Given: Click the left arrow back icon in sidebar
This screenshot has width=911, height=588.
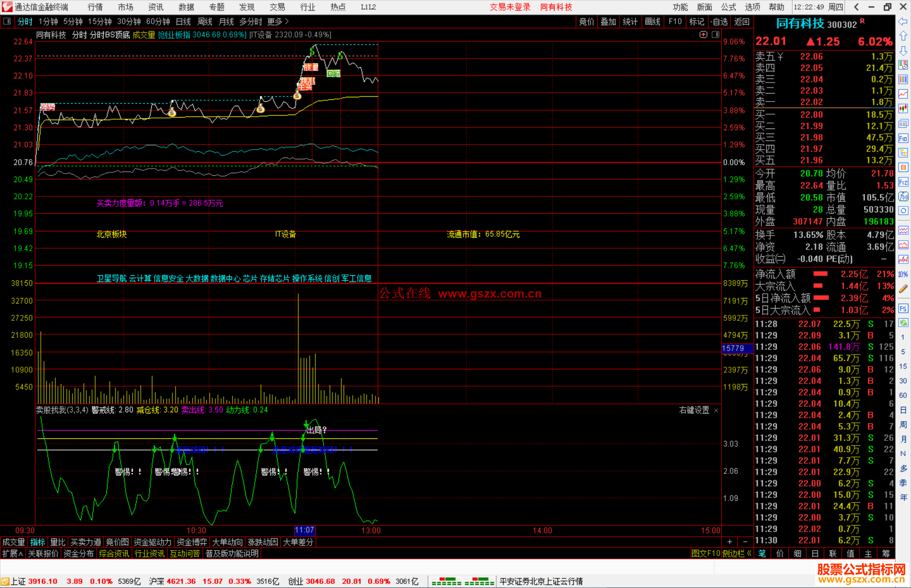Looking at the screenshot, I should point(903,21).
